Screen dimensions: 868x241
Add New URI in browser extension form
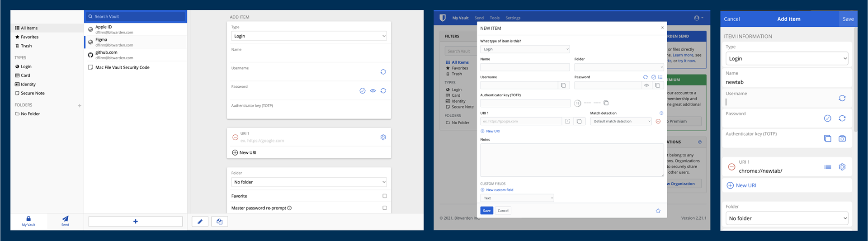(741, 185)
